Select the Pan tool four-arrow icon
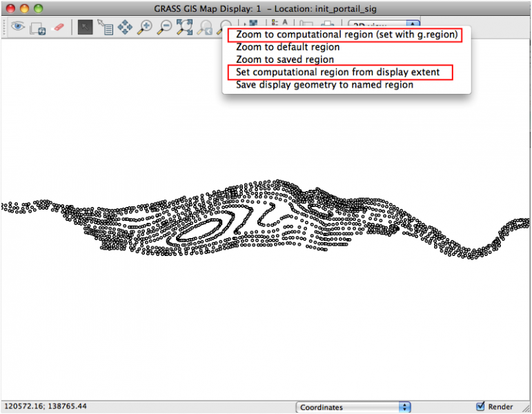The width and height of the screenshot is (532, 414). 125,28
